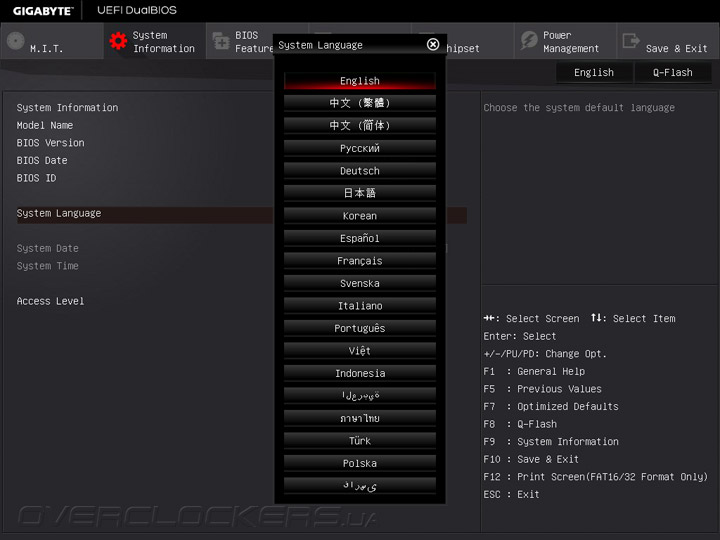Click the System Language row
720x540 pixels.
242,214
